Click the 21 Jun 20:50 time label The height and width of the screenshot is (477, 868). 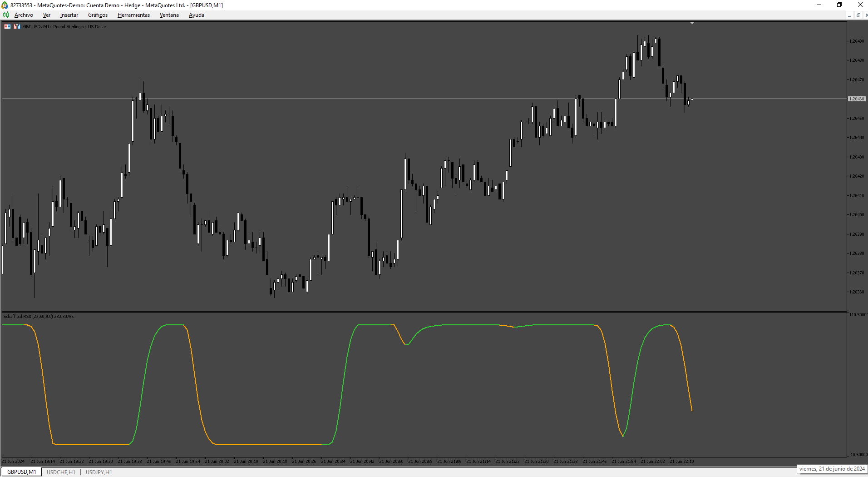point(391,462)
